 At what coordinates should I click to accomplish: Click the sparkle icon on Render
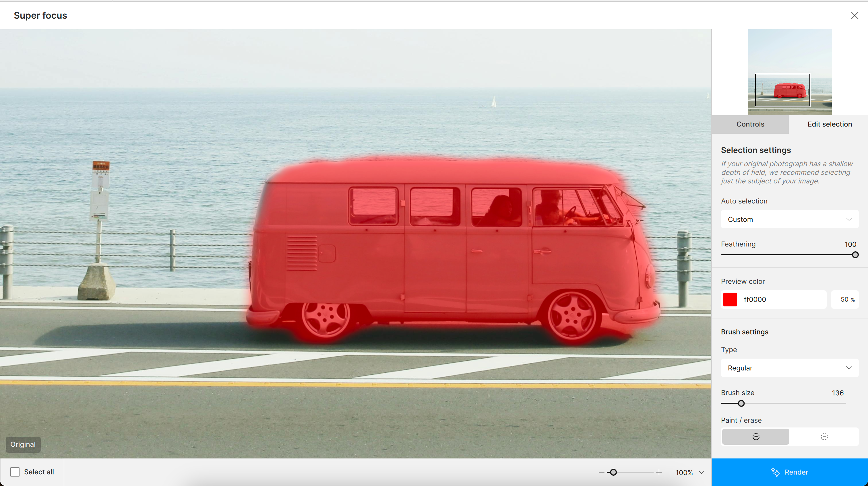pyautogui.click(x=775, y=472)
